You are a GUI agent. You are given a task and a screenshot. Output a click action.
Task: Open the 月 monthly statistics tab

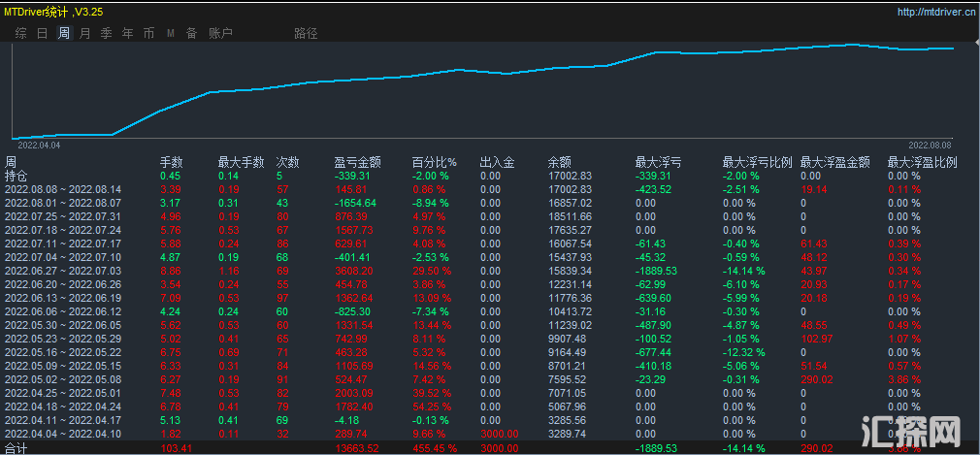pyautogui.click(x=84, y=33)
